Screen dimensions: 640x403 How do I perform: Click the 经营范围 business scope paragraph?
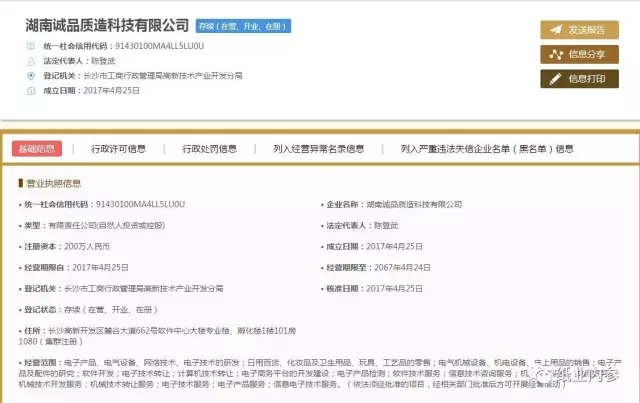pyautogui.click(x=320, y=374)
